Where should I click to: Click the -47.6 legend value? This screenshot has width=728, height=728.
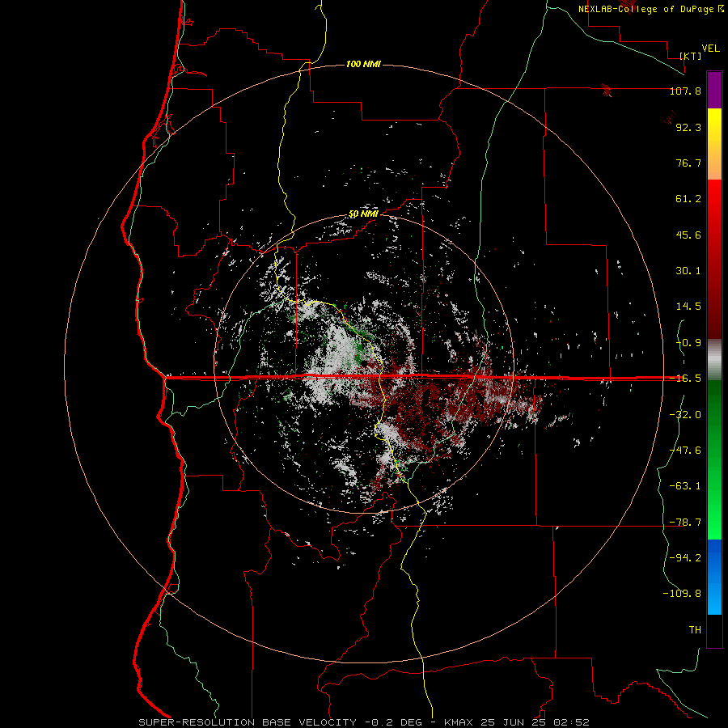click(x=685, y=451)
